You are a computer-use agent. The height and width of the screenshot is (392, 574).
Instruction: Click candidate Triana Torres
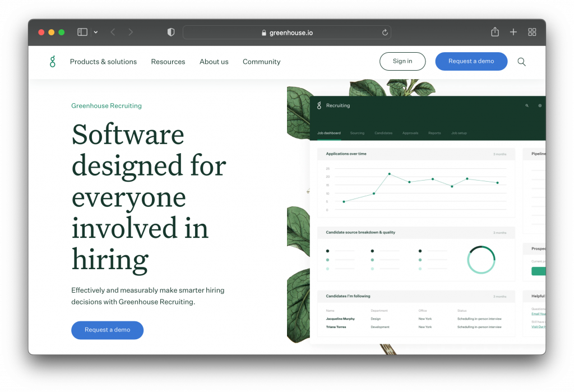336,327
